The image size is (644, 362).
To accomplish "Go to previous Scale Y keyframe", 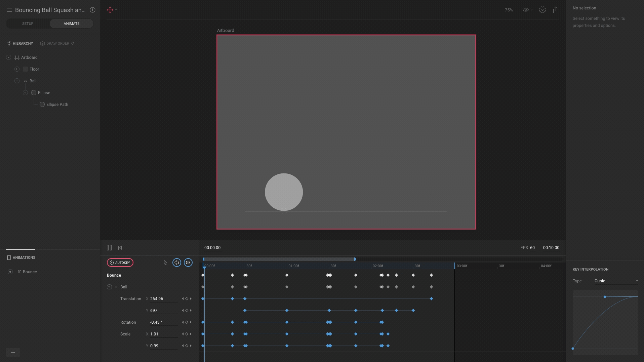I will (183, 346).
